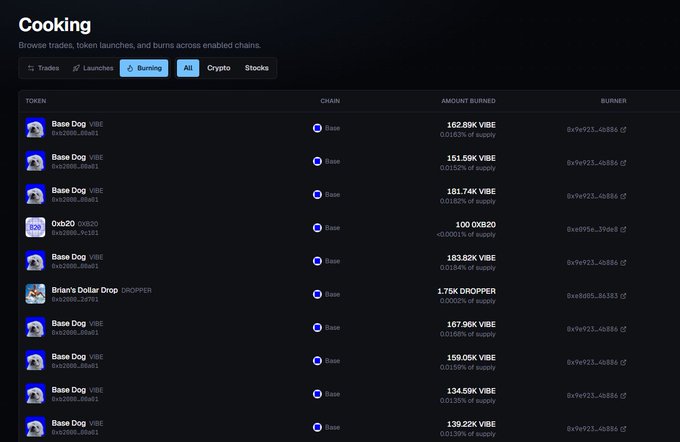Viewport: 680px width, 442px height.
Task: Click the Base Dog icon for 139.22K VIBE
Action: (x=35, y=427)
